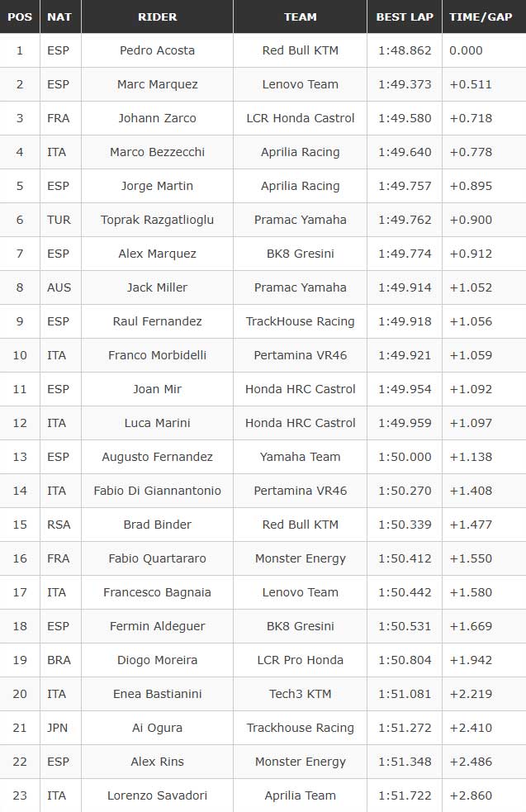Viewport: 526px width, 812px height.
Task: Select Francesco Bagnaia's rider cell
Action: [x=157, y=592]
